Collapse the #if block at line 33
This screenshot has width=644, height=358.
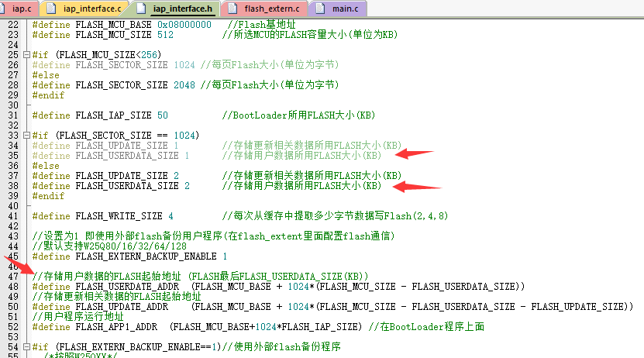26,135
